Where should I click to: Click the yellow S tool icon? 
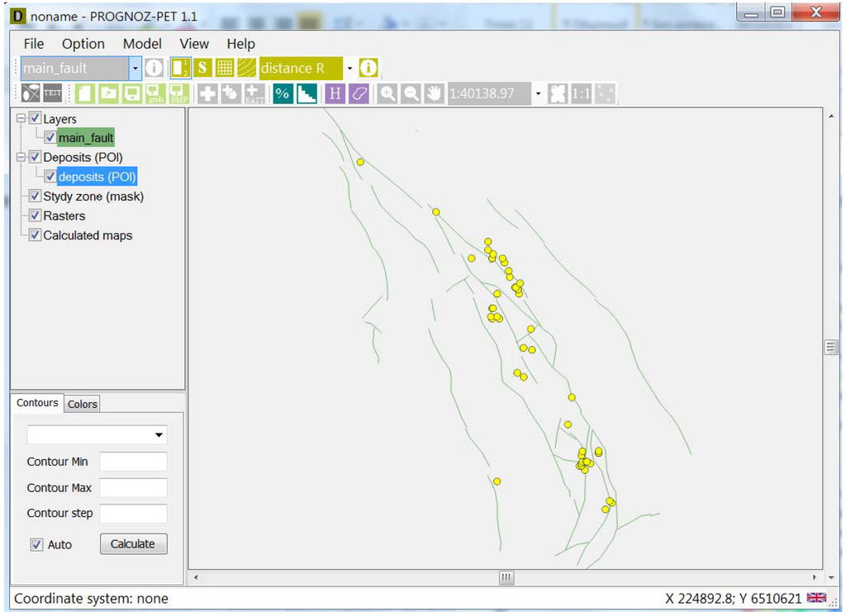tap(202, 69)
